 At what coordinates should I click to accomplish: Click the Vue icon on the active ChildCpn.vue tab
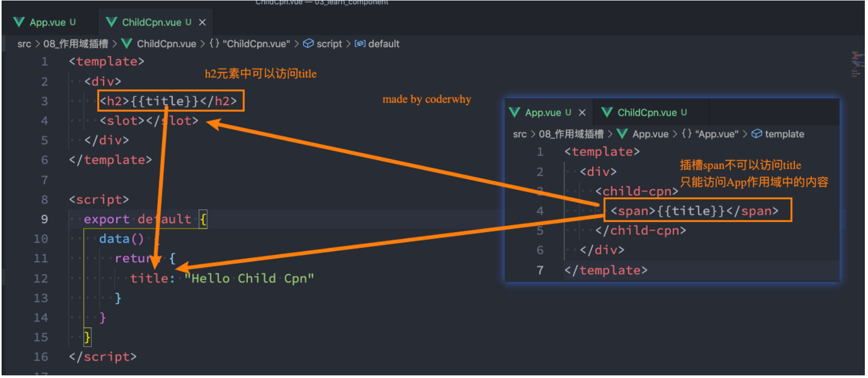pos(111,22)
